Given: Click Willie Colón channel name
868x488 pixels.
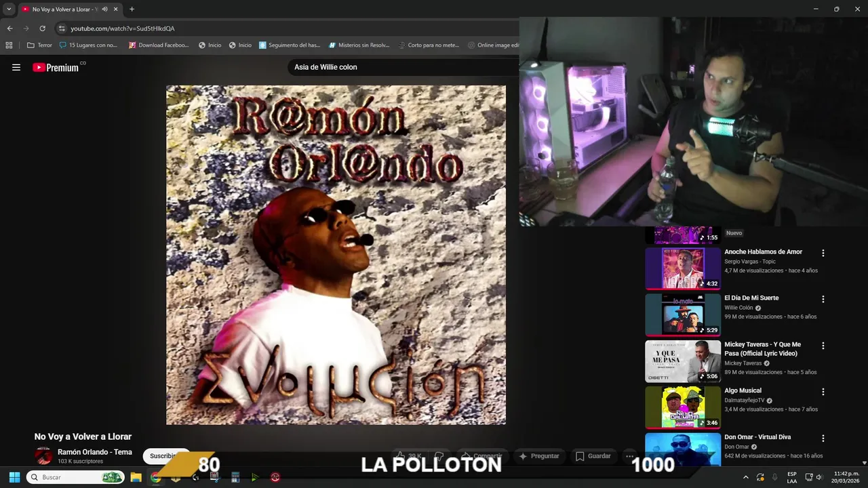Looking at the screenshot, I should (738, 308).
